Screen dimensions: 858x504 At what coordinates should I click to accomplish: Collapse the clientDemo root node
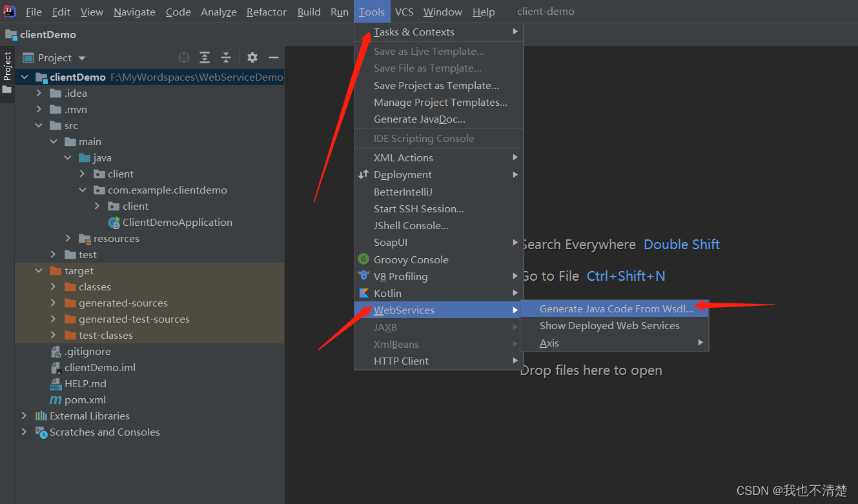[25, 77]
